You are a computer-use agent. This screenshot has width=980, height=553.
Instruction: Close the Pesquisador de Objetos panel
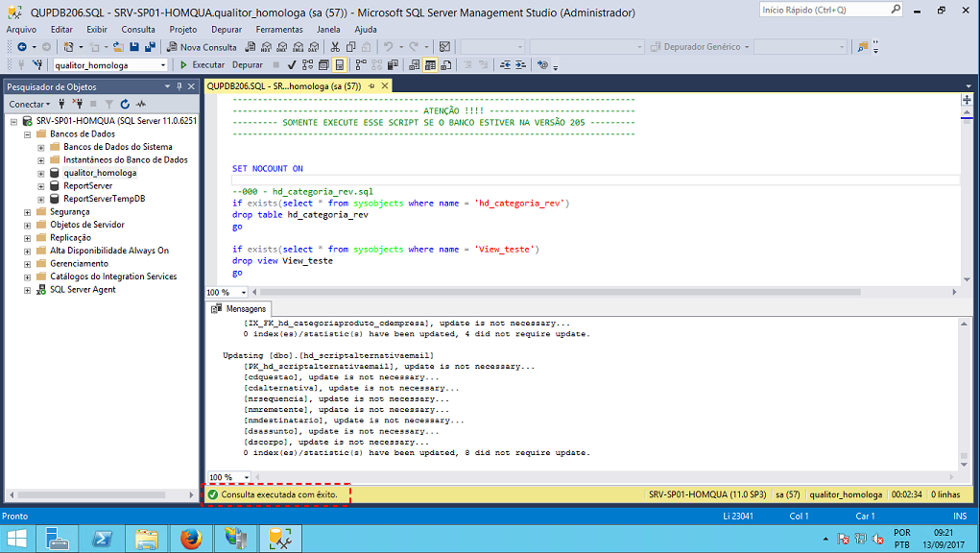pos(191,86)
